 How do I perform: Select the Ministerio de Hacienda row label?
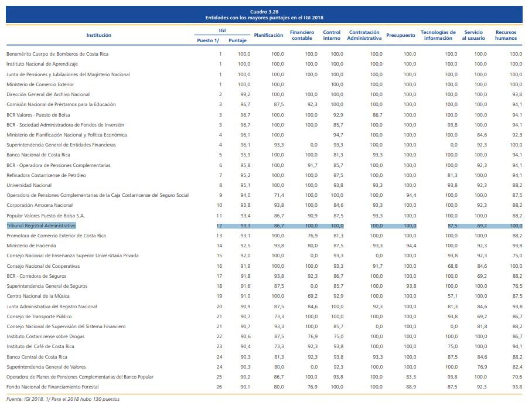[x=30, y=246]
